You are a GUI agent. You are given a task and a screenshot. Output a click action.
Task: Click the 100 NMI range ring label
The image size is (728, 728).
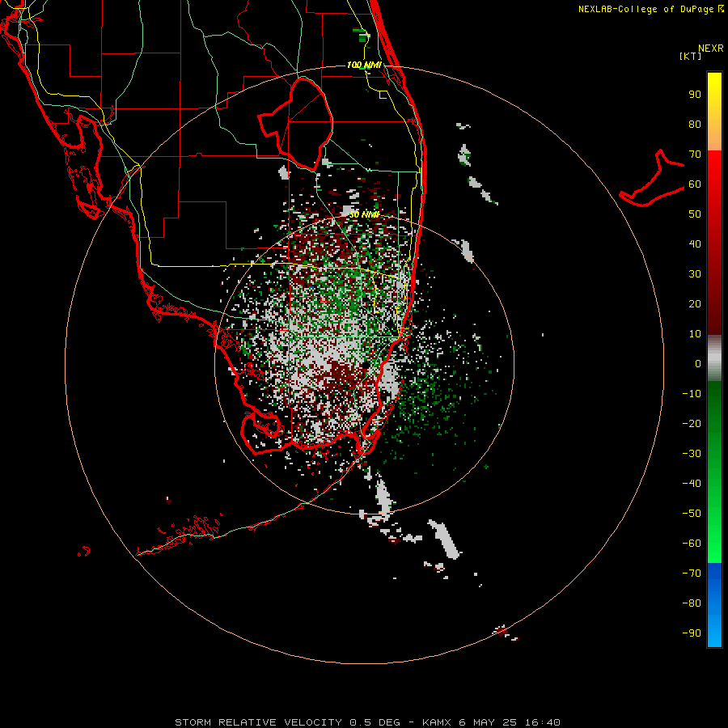click(364, 65)
